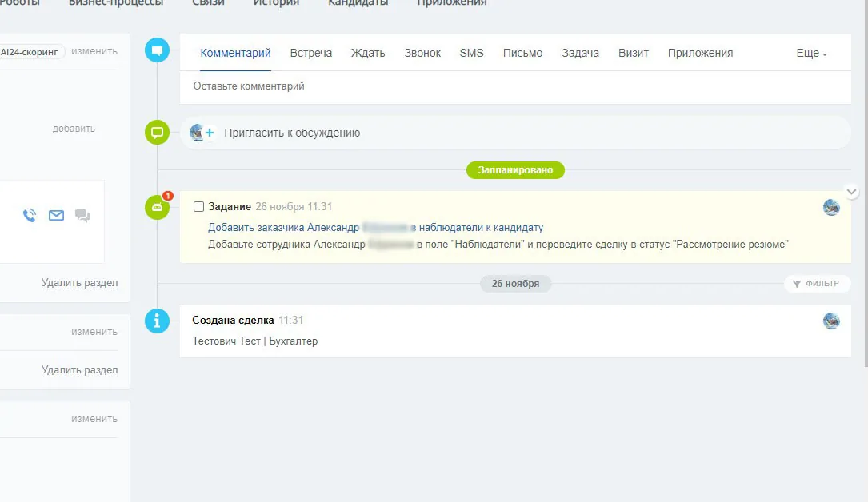Image resolution: width=868 pixels, height=502 pixels.
Task: Select the SMS tab
Action: [472, 53]
